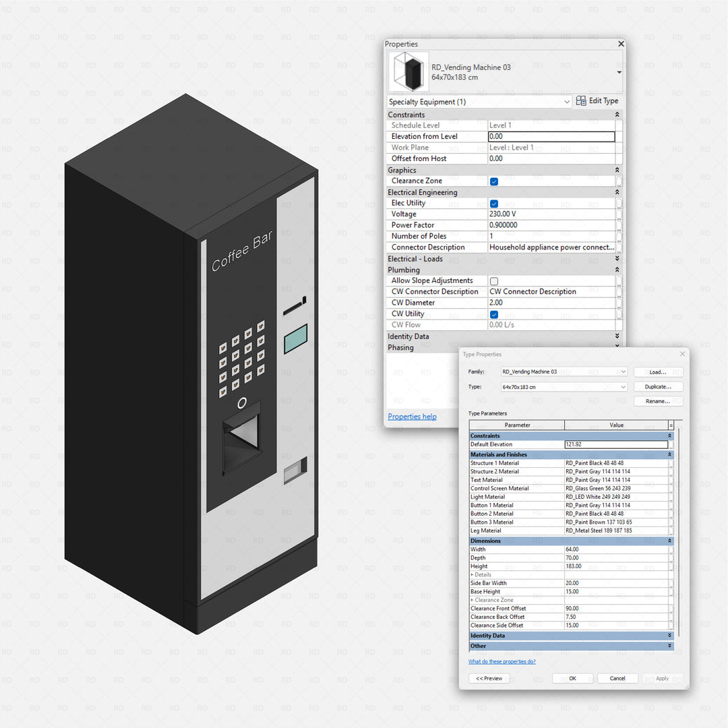Click the CW Diameter value 2.00

pyautogui.click(x=551, y=302)
